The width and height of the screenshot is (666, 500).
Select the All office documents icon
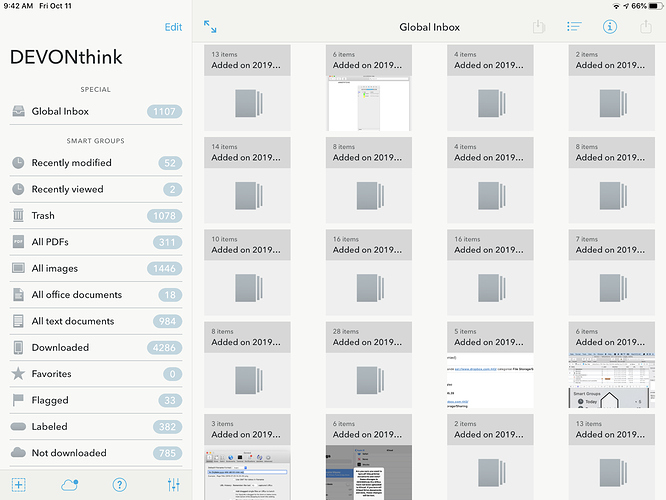click(x=18, y=294)
